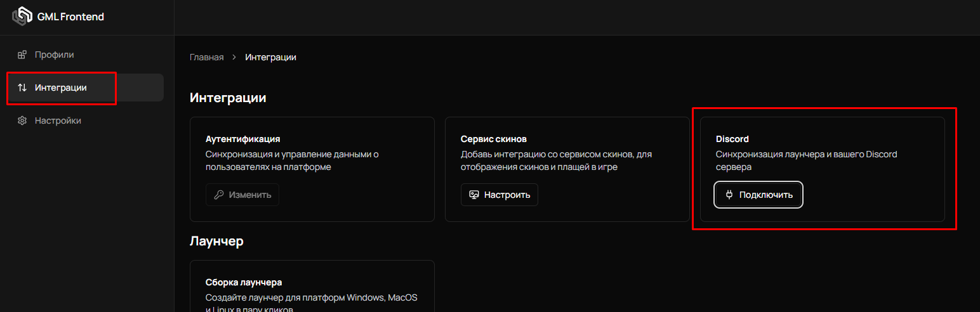
Task: Click the Интеграции arrows icon in sidebar
Action: [x=22, y=88]
